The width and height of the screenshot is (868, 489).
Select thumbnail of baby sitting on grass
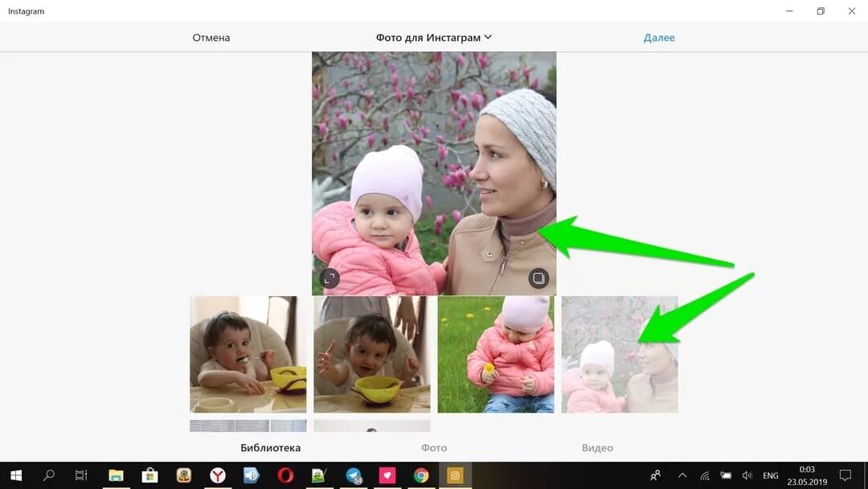click(496, 355)
